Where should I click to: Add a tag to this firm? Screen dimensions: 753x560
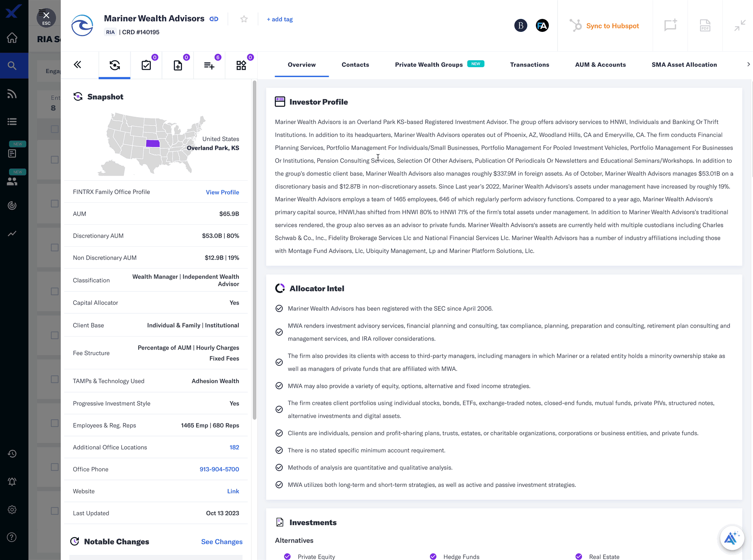280,19
